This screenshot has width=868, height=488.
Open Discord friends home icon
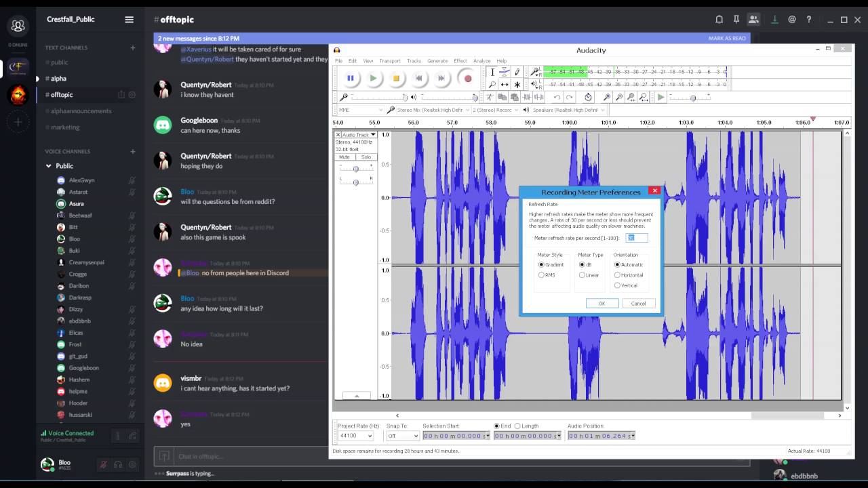tap(18, 26)
